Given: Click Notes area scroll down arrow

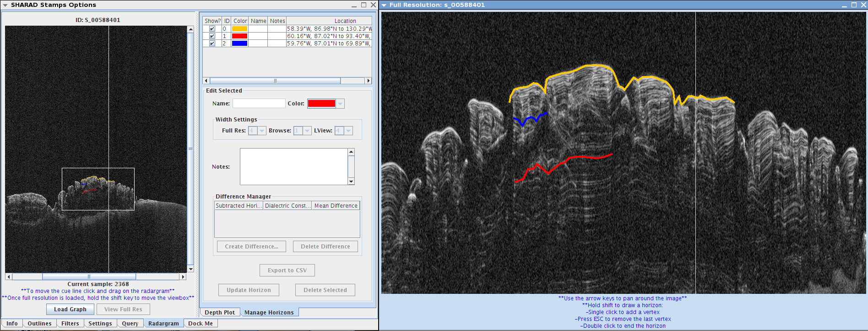Looking at the screenshot, I should pyautogui.click(x=351, y=182).
